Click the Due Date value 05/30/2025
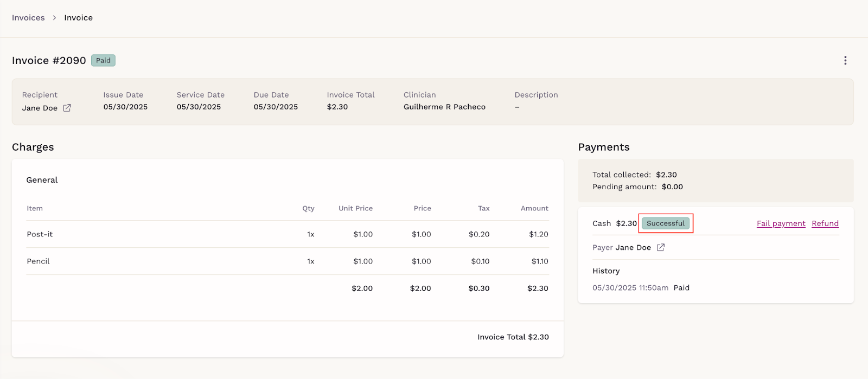Screen dimensions: 868x379 276,107
